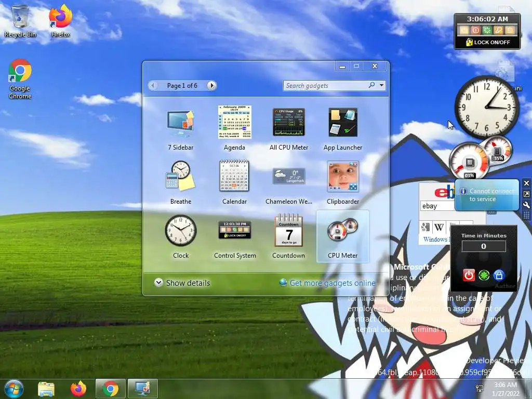Open weather gadget options wrench
This screenshot has width=532, height=399.
pyautogui.click(x=526, y=205)
